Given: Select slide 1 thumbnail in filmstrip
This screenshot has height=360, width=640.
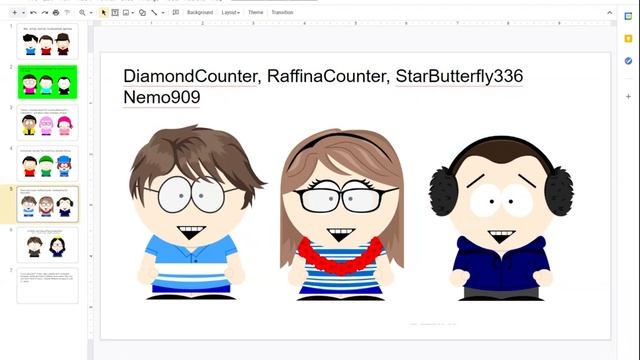Looking at the screenshot, I should tap(47, 41).
